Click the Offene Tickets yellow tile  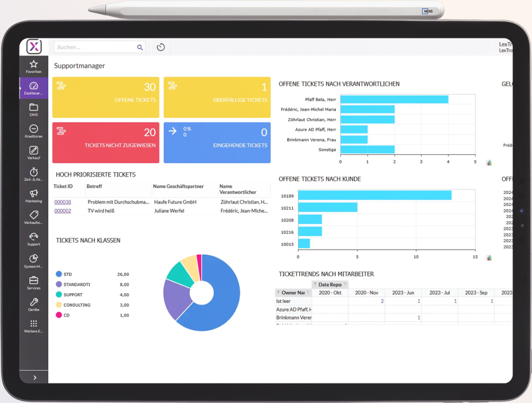click(x=105, y=97)
